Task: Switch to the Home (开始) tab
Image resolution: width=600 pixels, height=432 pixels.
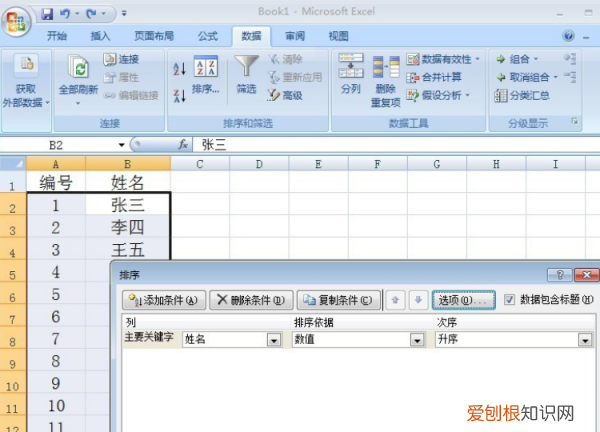Action: click(x=57, y=36)
